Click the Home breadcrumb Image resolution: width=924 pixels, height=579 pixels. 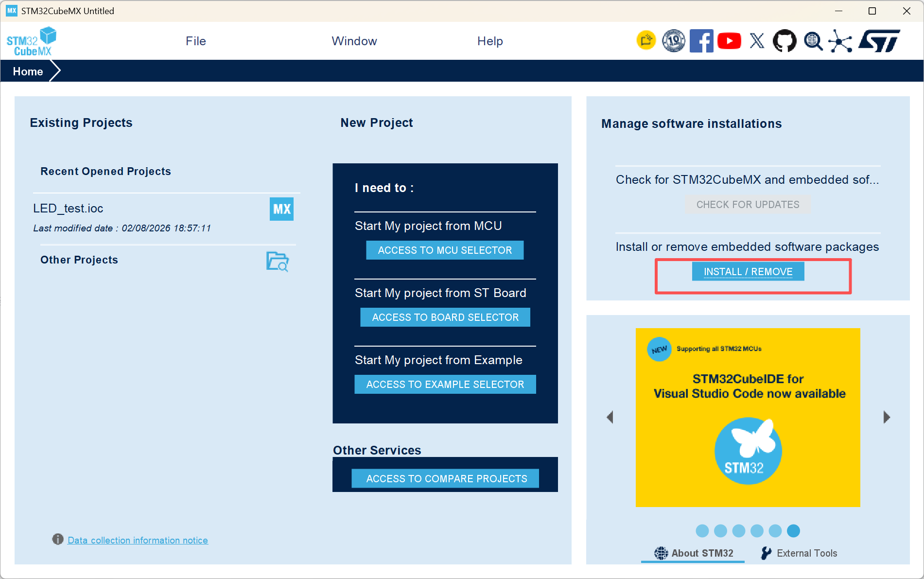(x=28, y=71)
